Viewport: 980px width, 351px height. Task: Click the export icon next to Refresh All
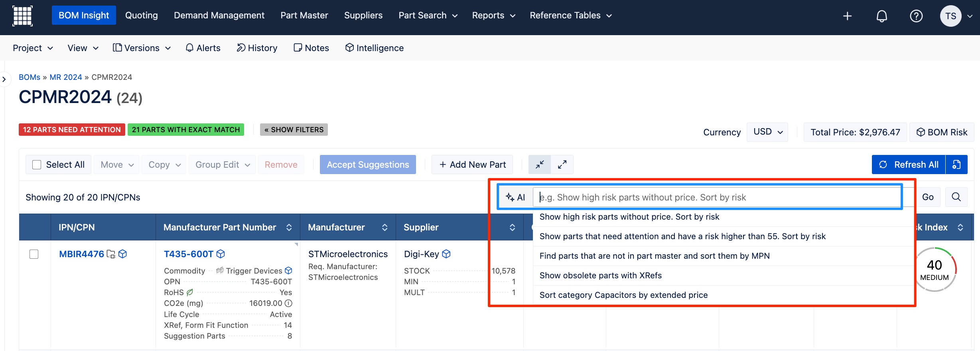(x=956, y=165)
